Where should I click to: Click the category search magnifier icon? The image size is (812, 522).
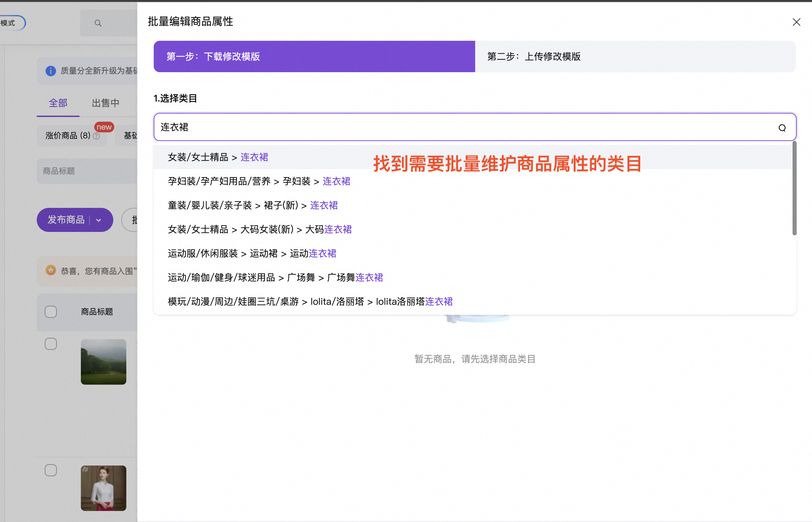click(x=782, y=128)
